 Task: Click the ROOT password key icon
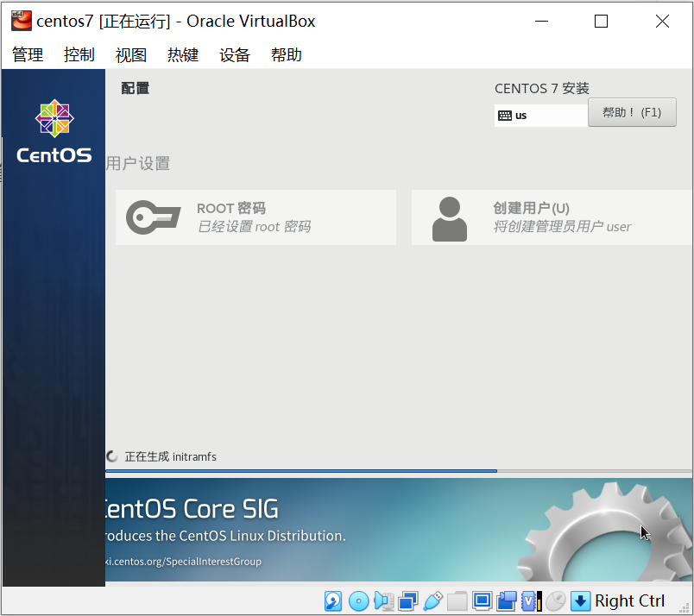153,217
